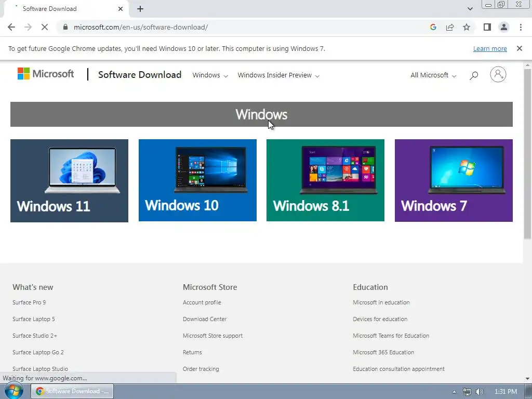Viewport: 532px width, 399px height.
Task: Open the volume speaker icon in tray
Action: click(480, 392)
